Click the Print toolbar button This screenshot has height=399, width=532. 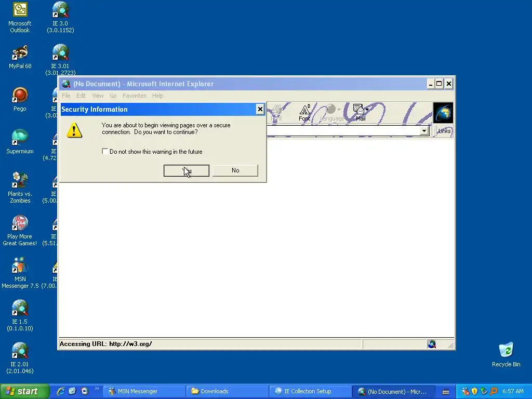[276, 113]
